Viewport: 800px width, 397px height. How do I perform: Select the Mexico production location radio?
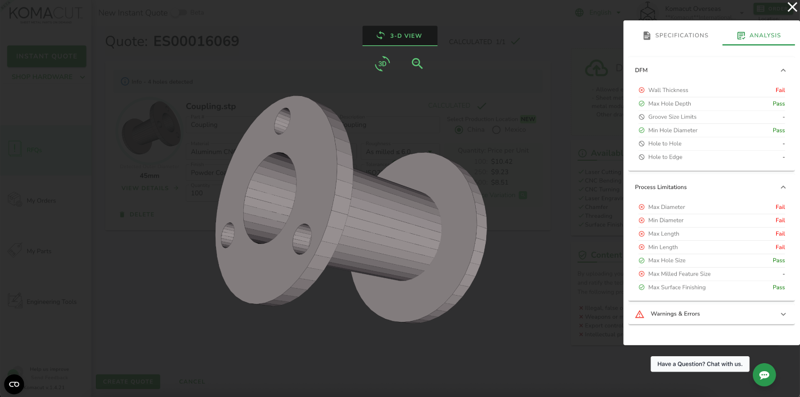496,130
